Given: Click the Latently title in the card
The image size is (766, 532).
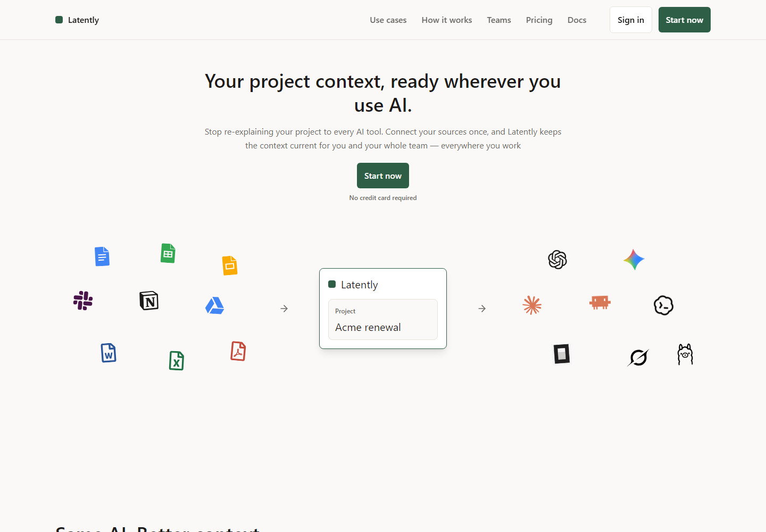Looking at the screenshot, I should point(360,285).
